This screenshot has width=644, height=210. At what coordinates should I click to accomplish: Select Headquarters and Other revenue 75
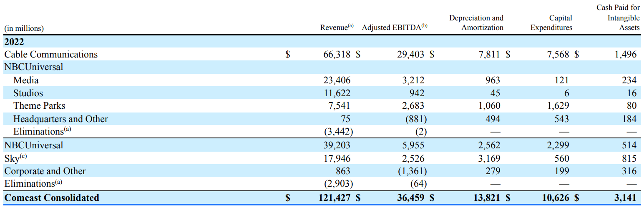tap(345, 119)
